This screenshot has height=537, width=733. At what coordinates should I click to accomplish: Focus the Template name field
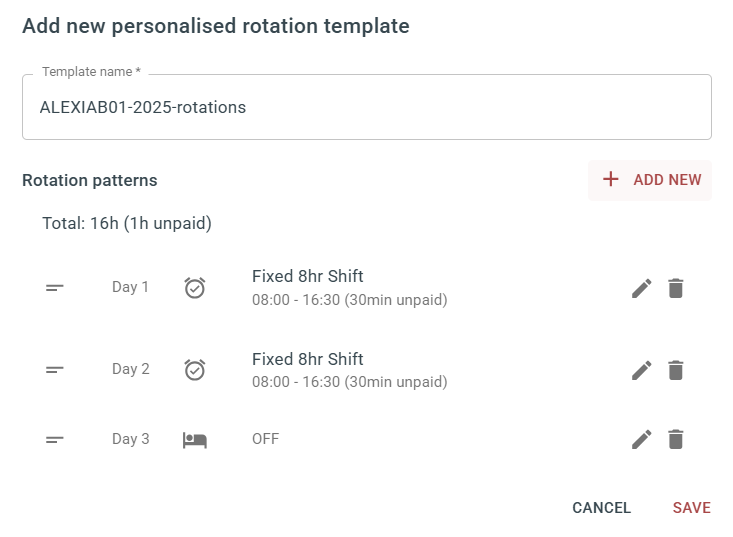point(367,107)
